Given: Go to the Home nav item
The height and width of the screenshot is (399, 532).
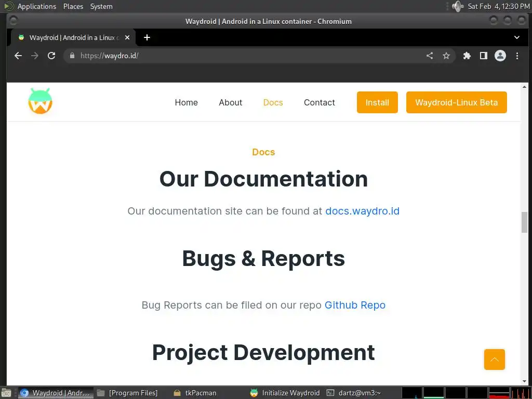Looking at the screenshot, I should [187, 102].
